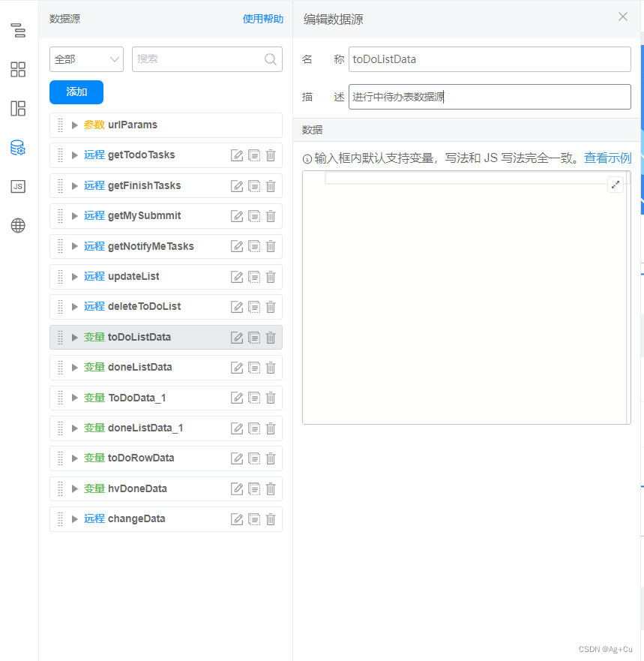Delete the updateList data source
This screenshot has height=661, width=644.
pos(271,277)
